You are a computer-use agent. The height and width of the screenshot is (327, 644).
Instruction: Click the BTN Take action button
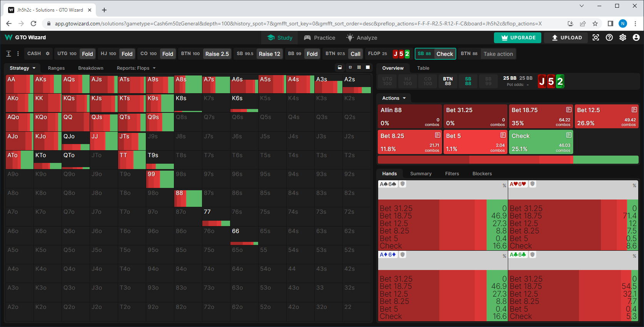coord(498,54)
